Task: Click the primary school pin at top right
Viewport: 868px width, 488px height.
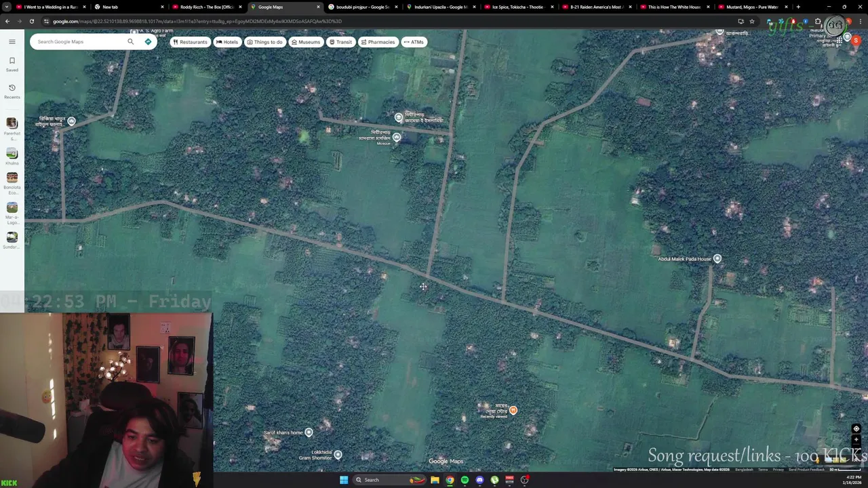Action: point(847,37)
